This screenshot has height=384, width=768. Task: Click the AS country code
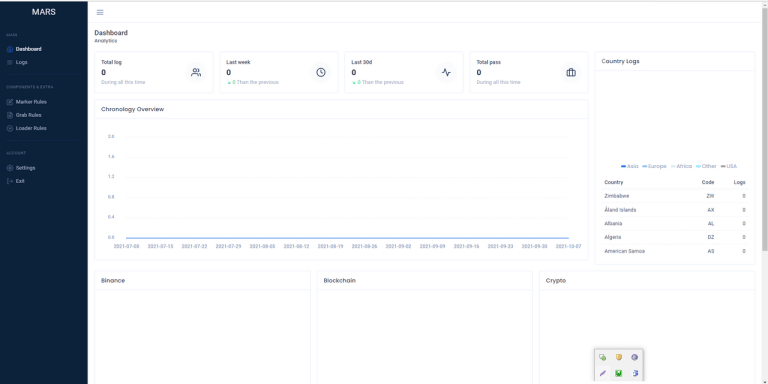711,251
